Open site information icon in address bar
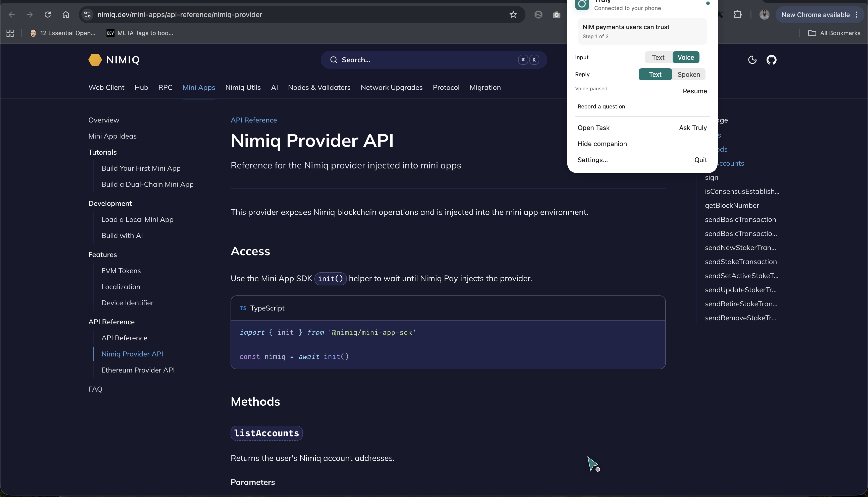Screen dimensions: 868x497 click(87, 15)
